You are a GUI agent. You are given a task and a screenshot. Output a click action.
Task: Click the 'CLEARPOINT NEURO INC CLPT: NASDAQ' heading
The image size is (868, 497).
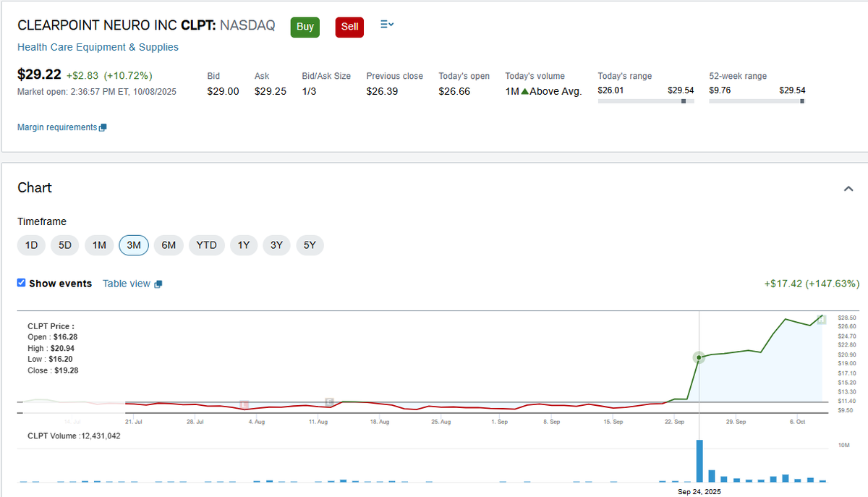tap(146, 25)
